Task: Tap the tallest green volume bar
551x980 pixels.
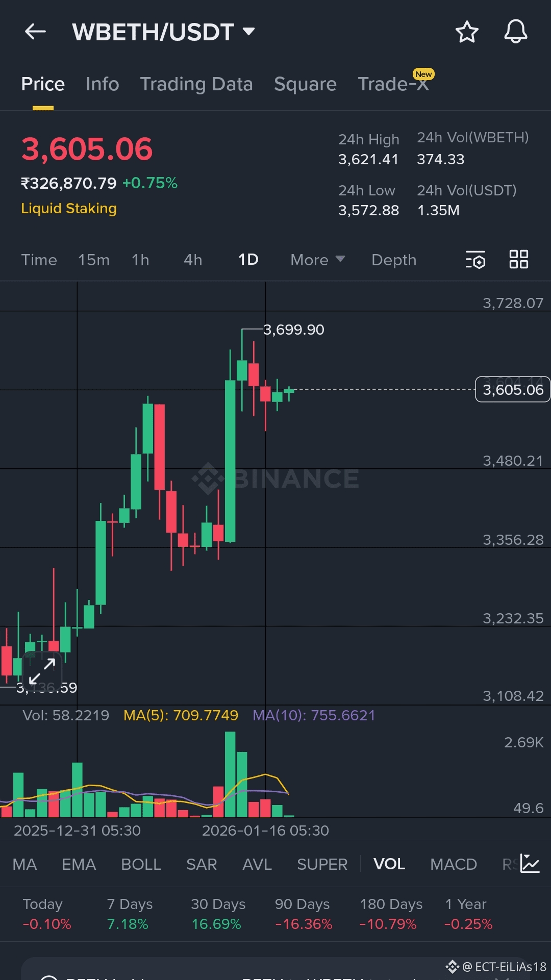Action: [x=230, y=774]
